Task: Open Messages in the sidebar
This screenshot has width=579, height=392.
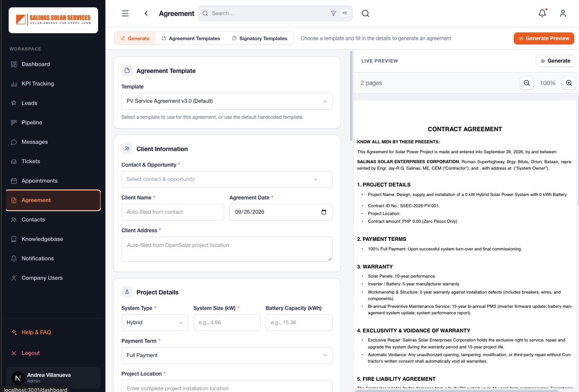Action: pyautogui.click(x=53, y=142)
